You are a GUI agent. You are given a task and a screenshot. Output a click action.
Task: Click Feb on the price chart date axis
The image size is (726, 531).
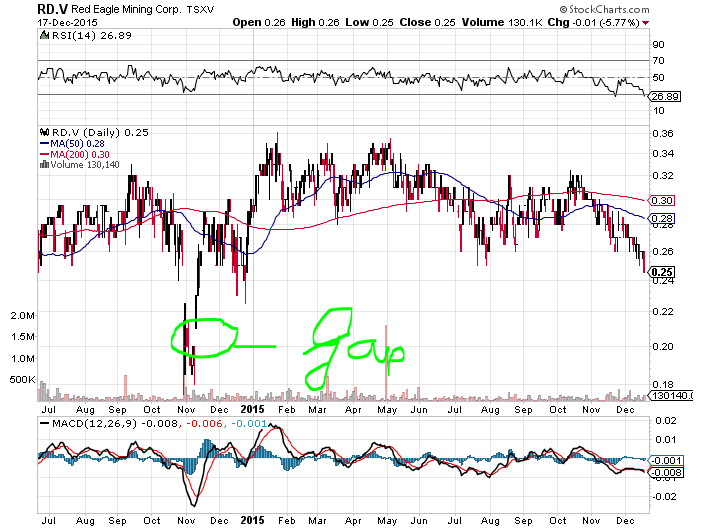click(x=287, y=410)
